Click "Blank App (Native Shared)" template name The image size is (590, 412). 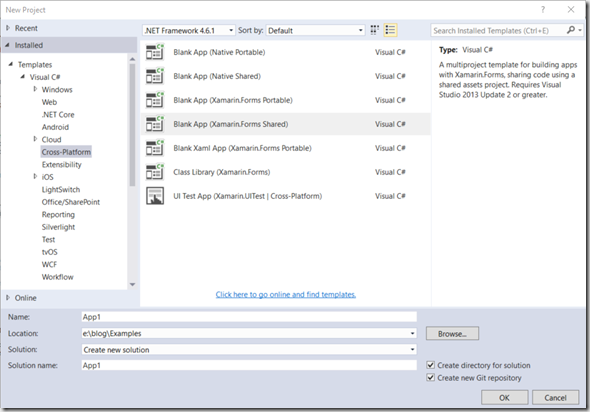217,76
